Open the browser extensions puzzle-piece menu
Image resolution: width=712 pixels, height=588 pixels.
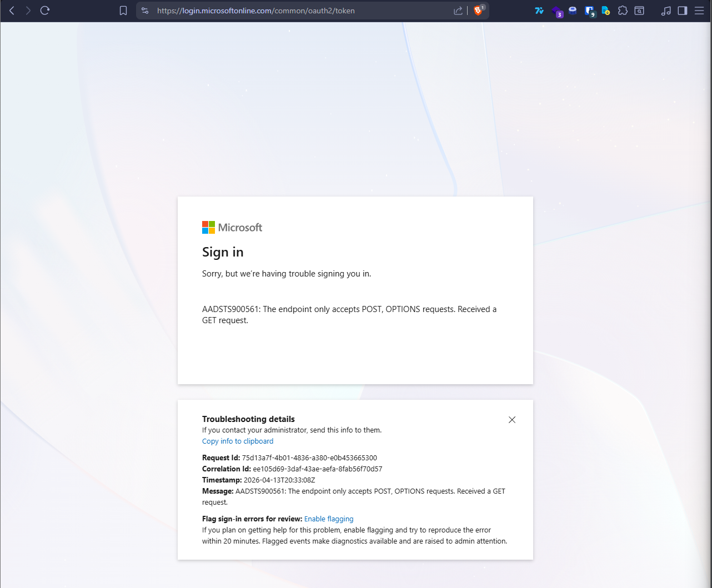click(623, 10)
